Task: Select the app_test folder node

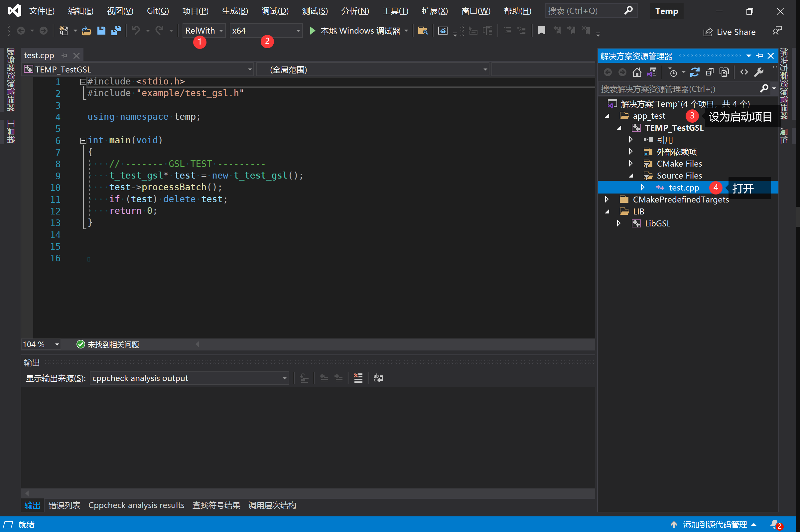Action: [649, 116]
